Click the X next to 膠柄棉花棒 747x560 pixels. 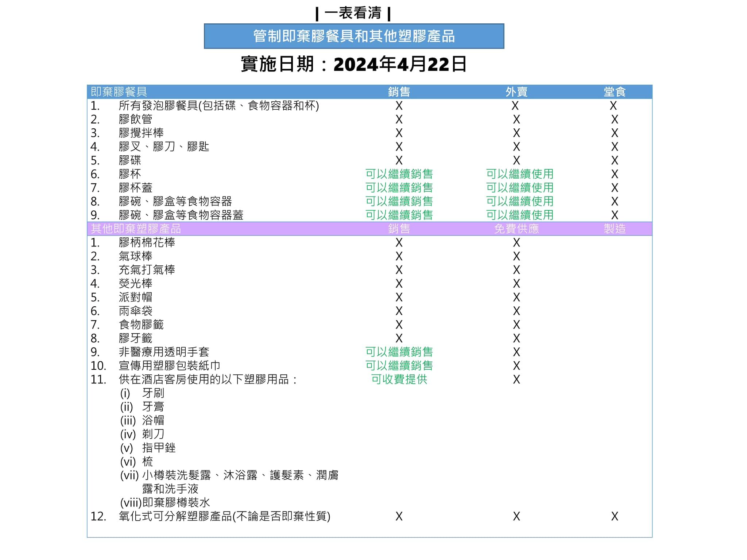click(x=399, y=242)
